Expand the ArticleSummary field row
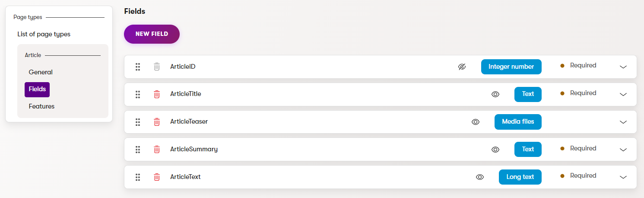 623,150
